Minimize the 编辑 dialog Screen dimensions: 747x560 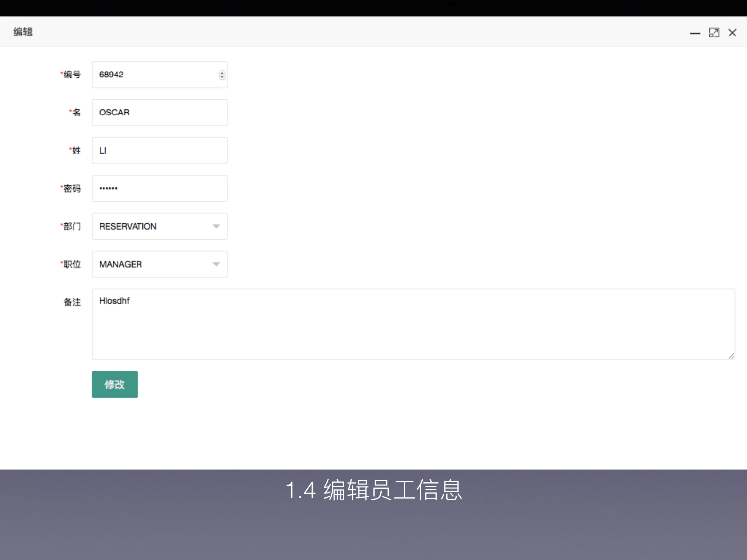pos(695,33)
